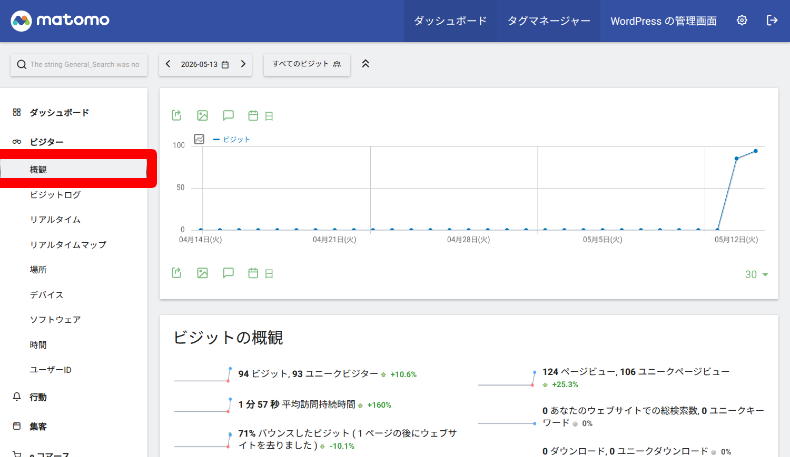
Task: Click the sign-out icon in header
Action: [x=771, y=20]
